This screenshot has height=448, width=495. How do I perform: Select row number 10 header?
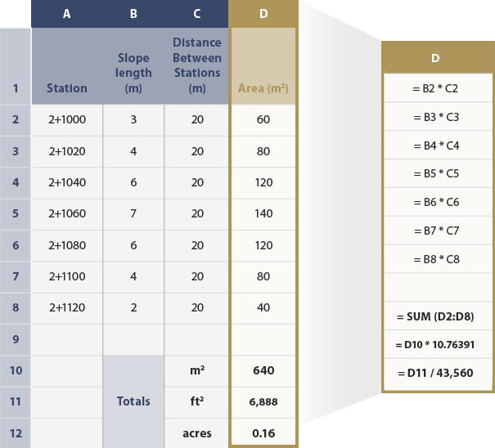tap(16, 370)
